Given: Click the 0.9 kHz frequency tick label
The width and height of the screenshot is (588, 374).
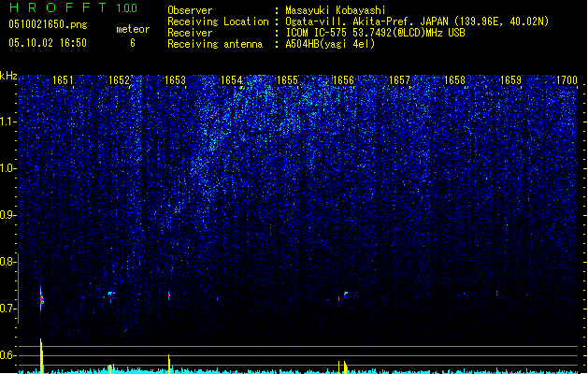Looking at the screenshot, I should (x=7, y=215).
